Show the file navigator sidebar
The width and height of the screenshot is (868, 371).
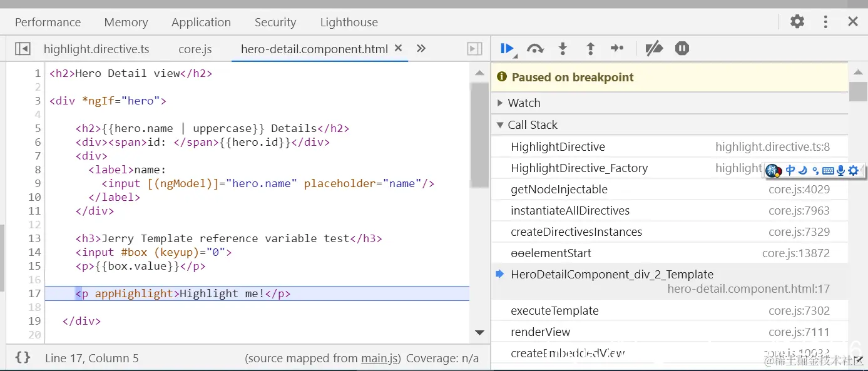click(x=23, y=49)
